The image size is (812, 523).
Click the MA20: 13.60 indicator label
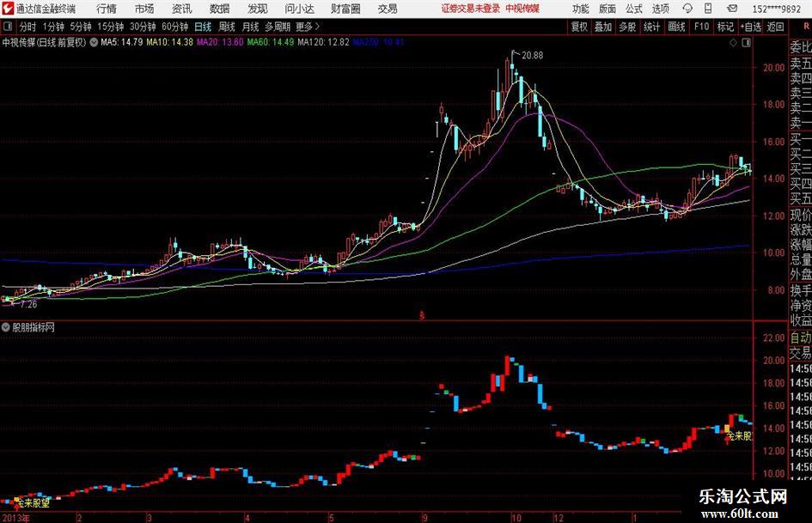(x=220, y=42)
